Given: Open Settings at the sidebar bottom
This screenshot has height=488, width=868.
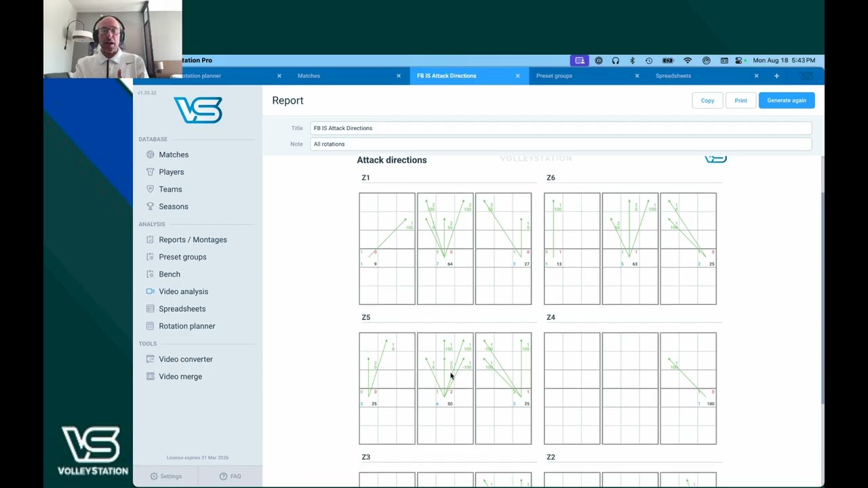Looking at the screenshot, I should (x=166, y=476).
